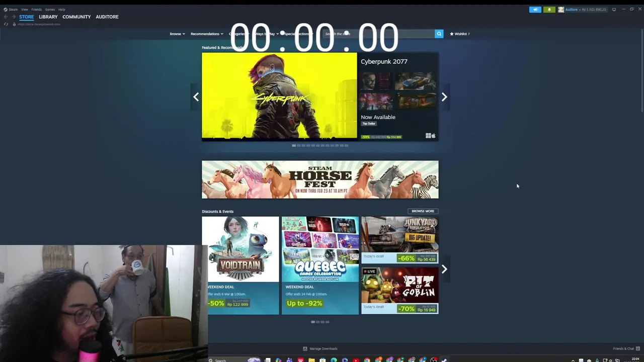
Task: Show previous featured game carousel arrow
Action: coord(196,97)
